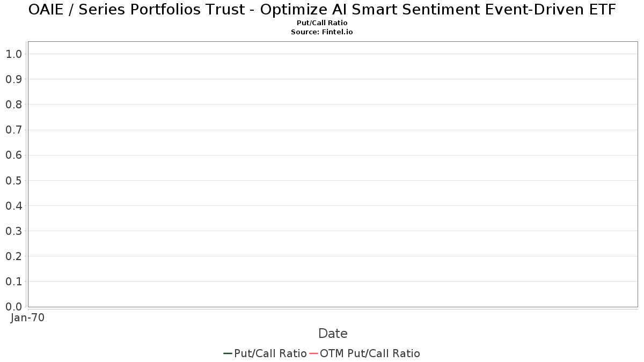This screenshot has width=644, height=362.
Task: Click the 0.2 y-axis label
Action: click(x=13, y=256)
